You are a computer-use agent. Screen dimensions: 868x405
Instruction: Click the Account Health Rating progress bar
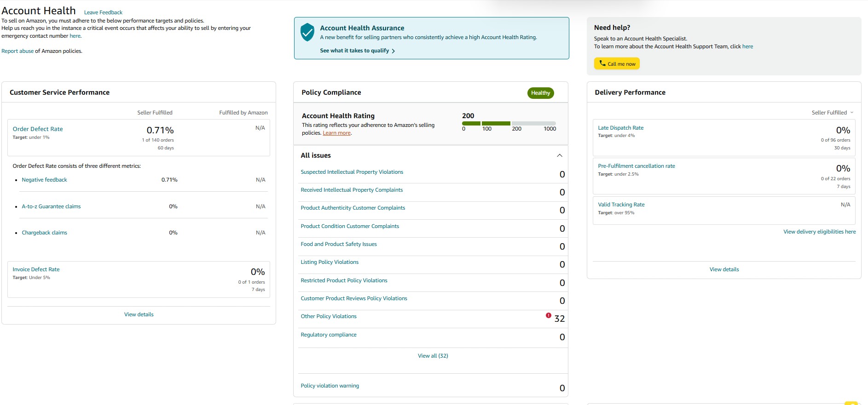pyautogui.click(x=509, y=123)
